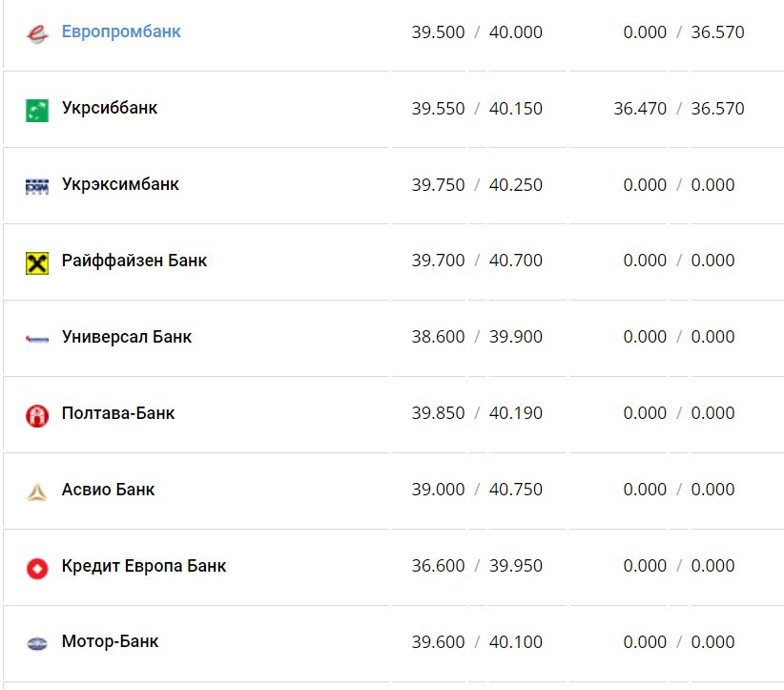Open Райффайзен Банк entry

click(134, 261)
